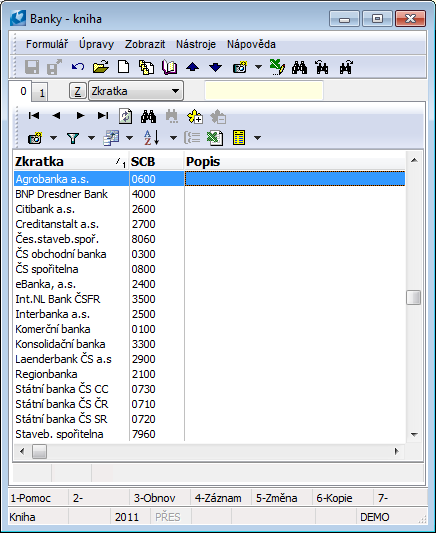Click the Popis column header
Image resolution: width=436 pixels, height=533 pixels.
coord(295,161)
